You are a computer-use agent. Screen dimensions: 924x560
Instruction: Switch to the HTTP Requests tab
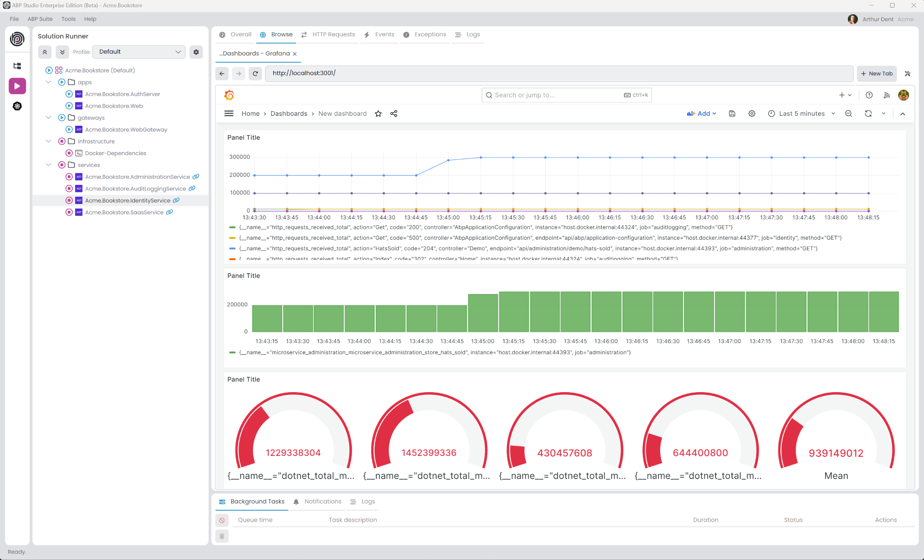click(x=333, y=34)
